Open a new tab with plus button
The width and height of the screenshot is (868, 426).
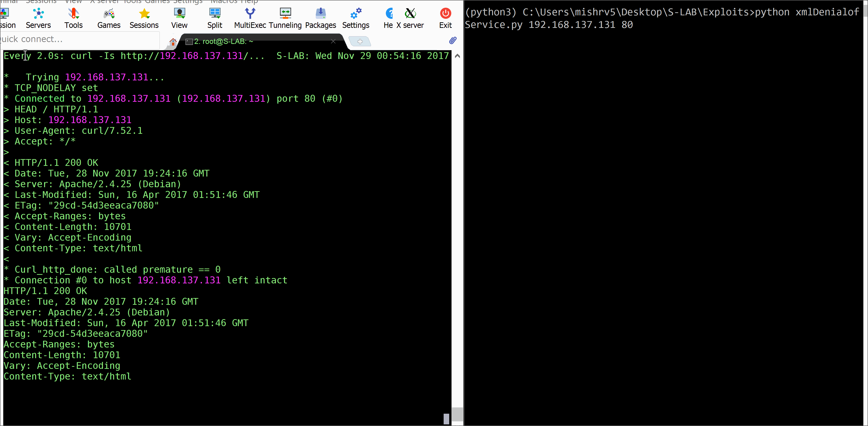coord(360,41)
